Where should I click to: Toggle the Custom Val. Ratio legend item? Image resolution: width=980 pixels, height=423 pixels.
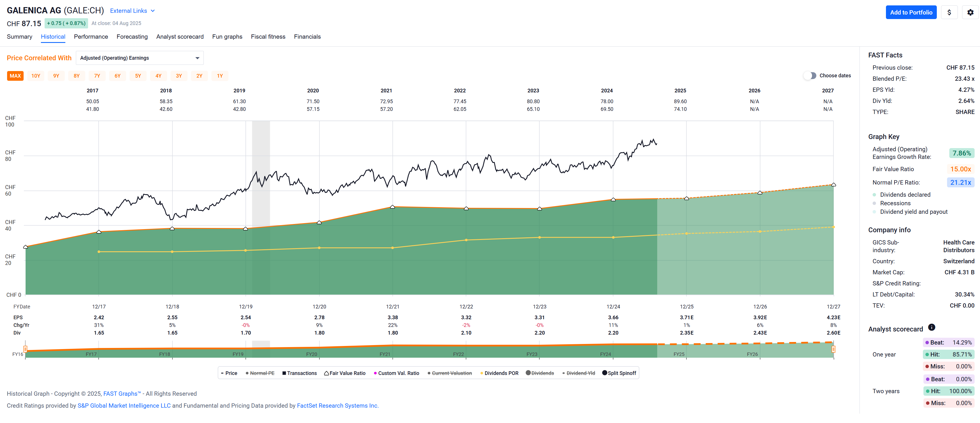pos(396,373)
